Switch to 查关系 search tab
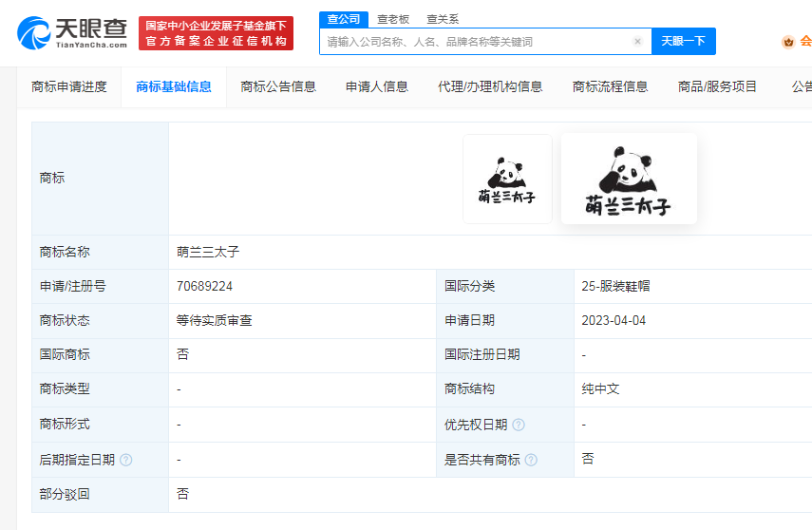The height and width of the screenshot is (530, 812). (443, 18)
